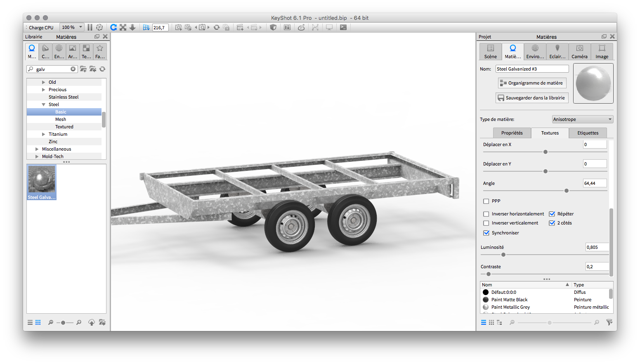Click Organigramme de matière button
Image resolution: width=640 pixels, height=364 pixels.
[x=532, y=83]
